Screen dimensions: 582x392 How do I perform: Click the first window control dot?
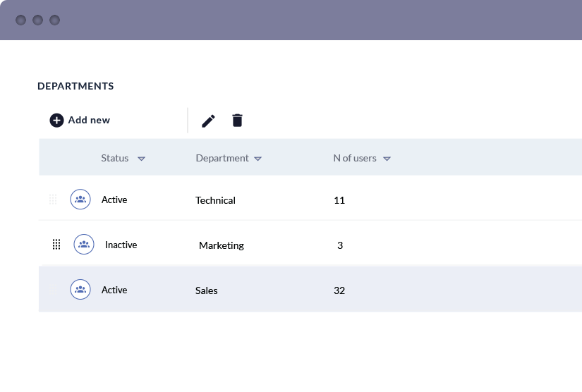(20, 20)
